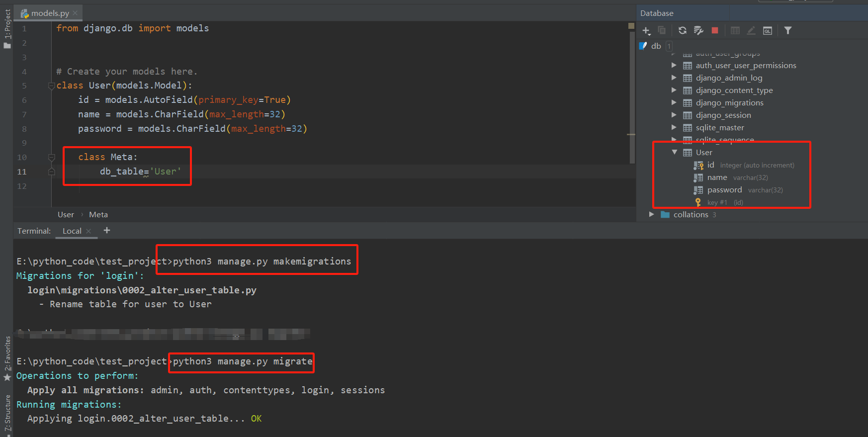Select the db data source row
Screen dimensions: 868x437
(752, 46)
